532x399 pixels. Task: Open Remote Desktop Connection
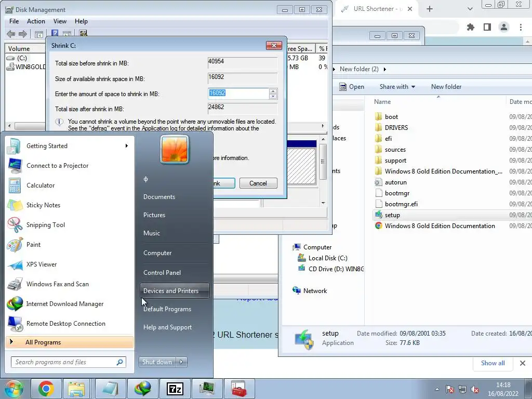tap(66, 323)
